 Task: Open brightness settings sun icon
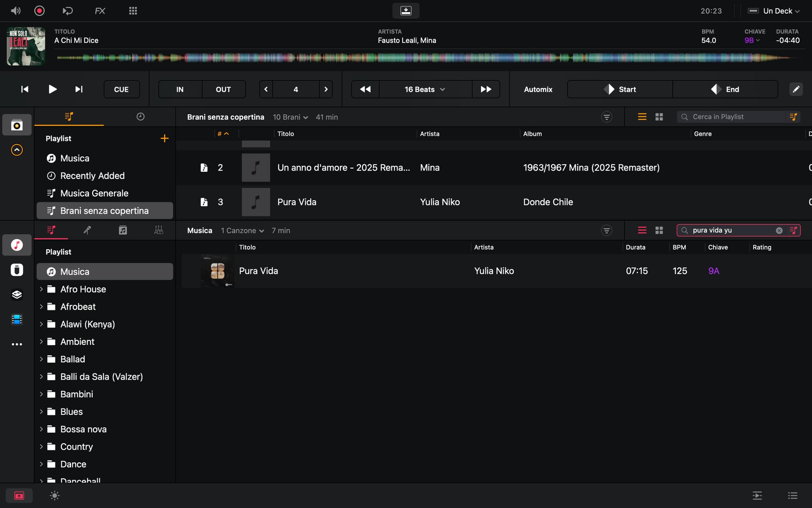click(x=55, y=495)
